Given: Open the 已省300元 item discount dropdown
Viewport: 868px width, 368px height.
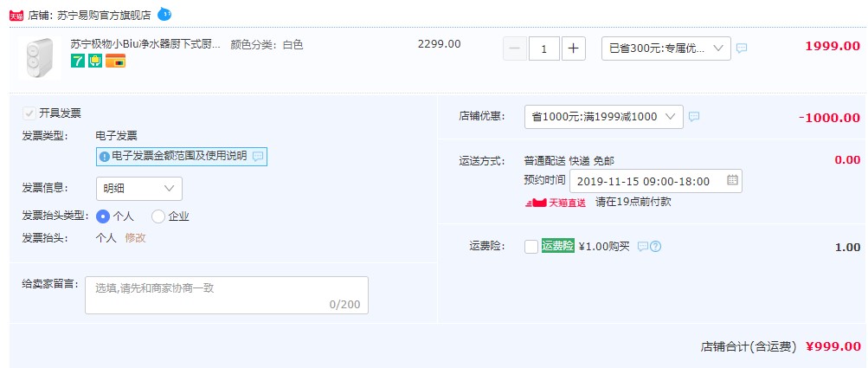Looking at the screenshot, I should click(x=666, y=48).
